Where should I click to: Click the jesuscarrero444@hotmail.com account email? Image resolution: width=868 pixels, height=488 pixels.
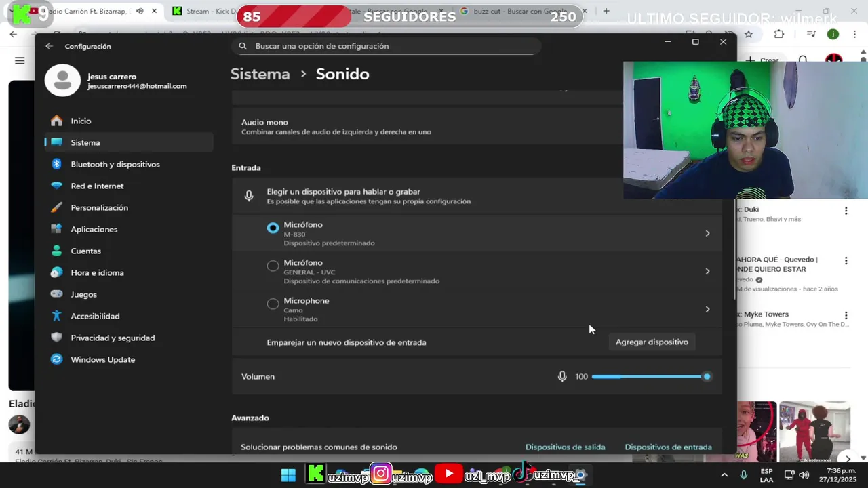pyautogui.click(x=137, y=86)
